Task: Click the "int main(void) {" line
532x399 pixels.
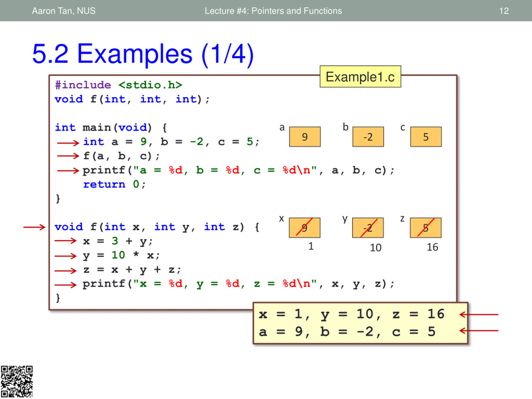Action: point(111,128)
